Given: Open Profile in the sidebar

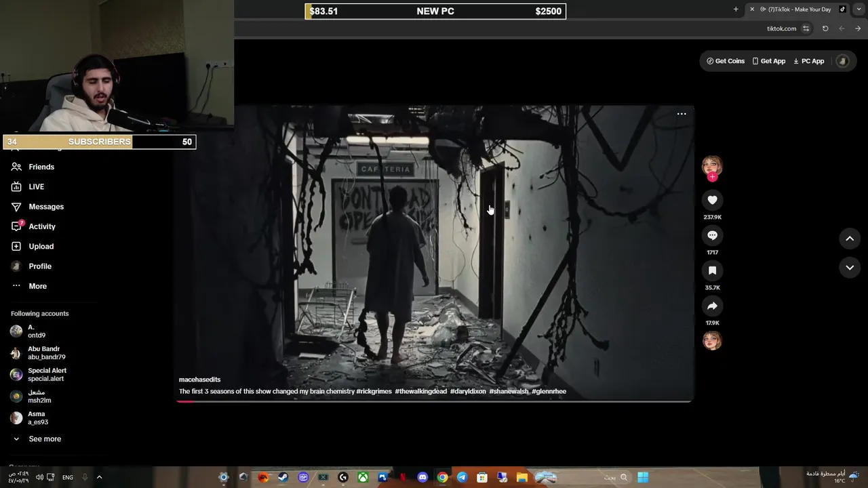Looking at the screenshot, I should [31, 266].
